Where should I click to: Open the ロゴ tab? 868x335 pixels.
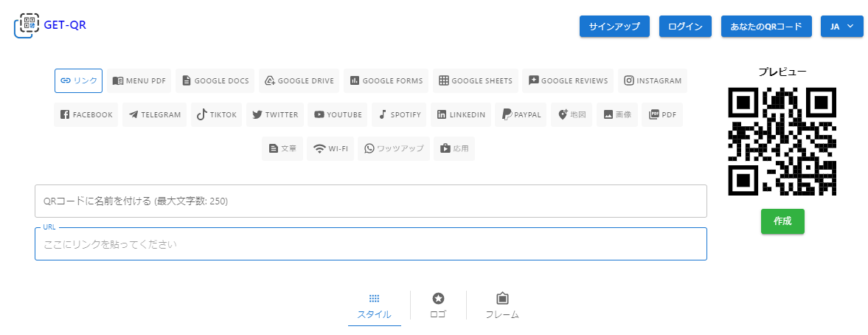coord(438,306)
